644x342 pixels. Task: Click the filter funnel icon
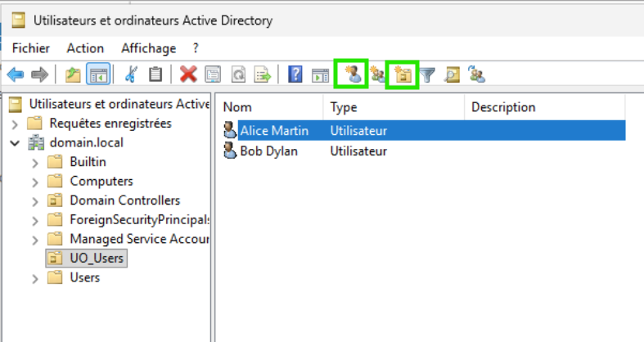[x=427, y=75]
